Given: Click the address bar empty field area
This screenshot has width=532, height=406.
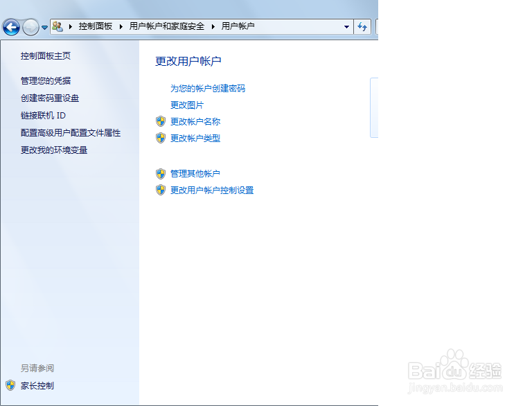Looking at the screenshot, I should click(x=298, y=26).
